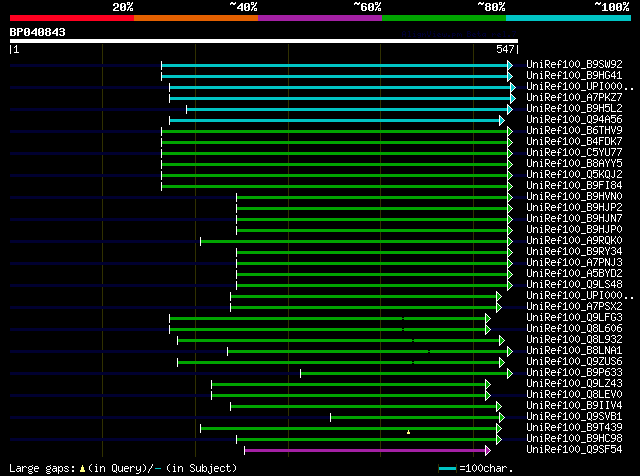
Task: Select the UniRef100_B9HJP0 label
Action: click(x=574, y=230)
